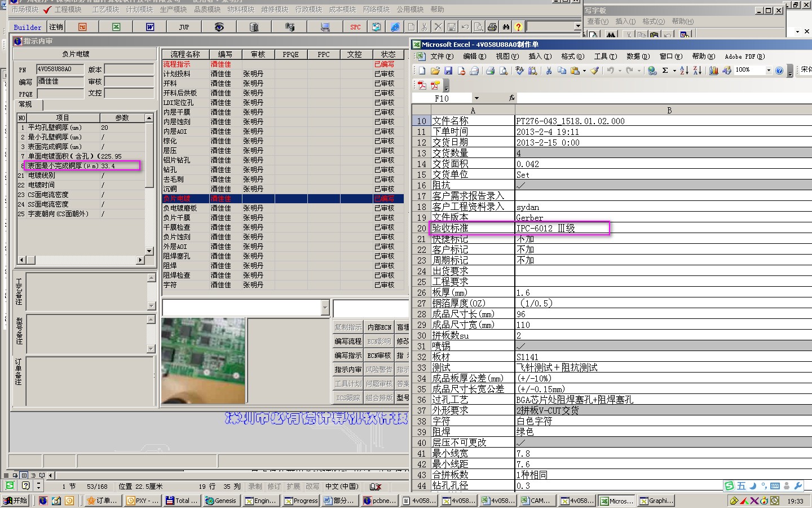Click the database cylinder icon in ERP toolbar

pos(254,27)
